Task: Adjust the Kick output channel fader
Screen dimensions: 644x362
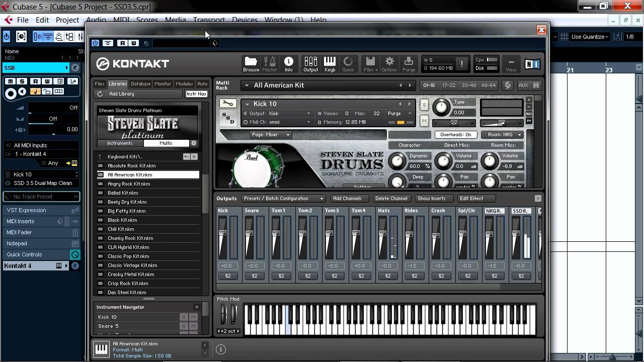Action: click(x=222, y=233)
